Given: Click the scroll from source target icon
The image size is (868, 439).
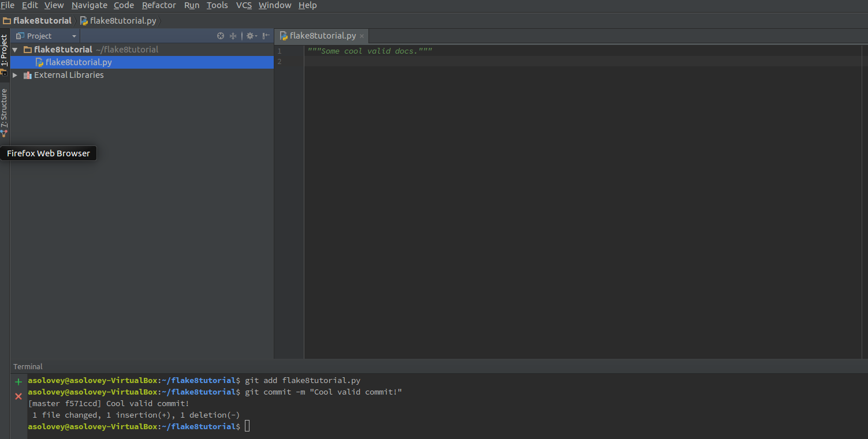Looking at the screenshot, I should point(221,36).
